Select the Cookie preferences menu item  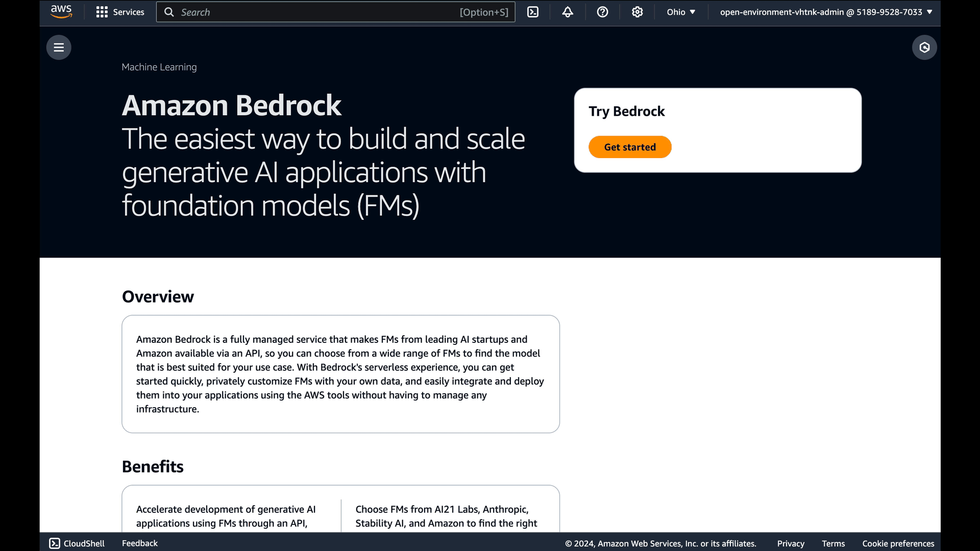[898, 543]
